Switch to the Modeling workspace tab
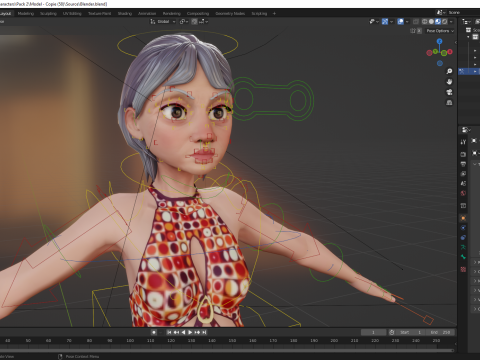Image resolution: width=480 pixels, height=360 pixels. pos(26,14)
